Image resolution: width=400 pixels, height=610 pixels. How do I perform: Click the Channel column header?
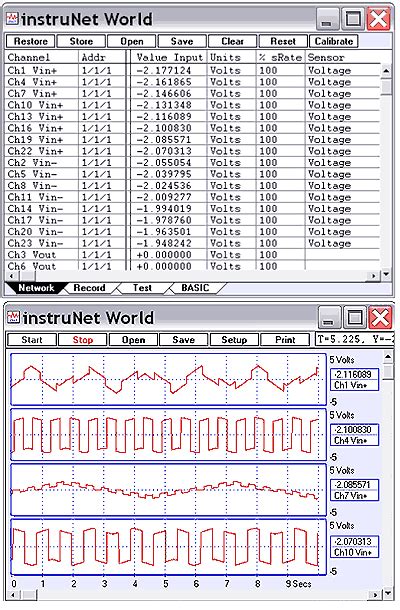point(29,58)
